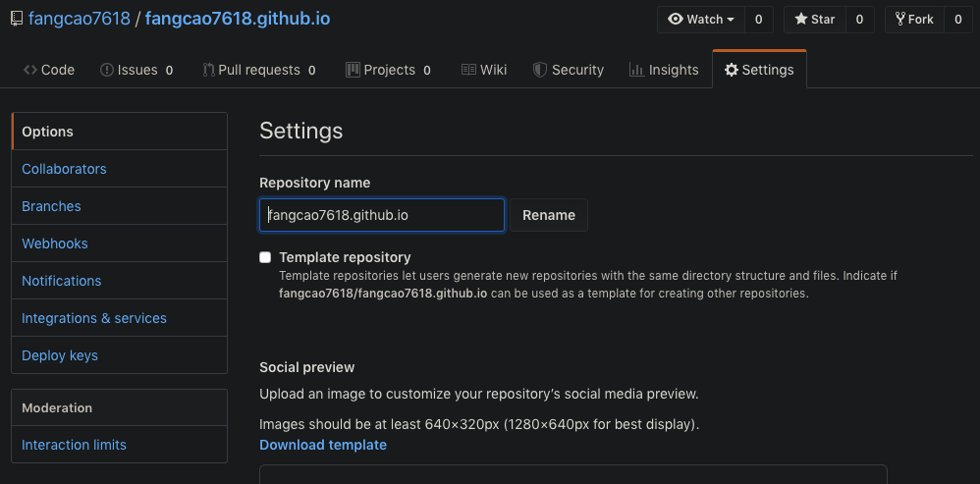
Task: Select Webhooks in the sidebar
Action: point(55,243)
